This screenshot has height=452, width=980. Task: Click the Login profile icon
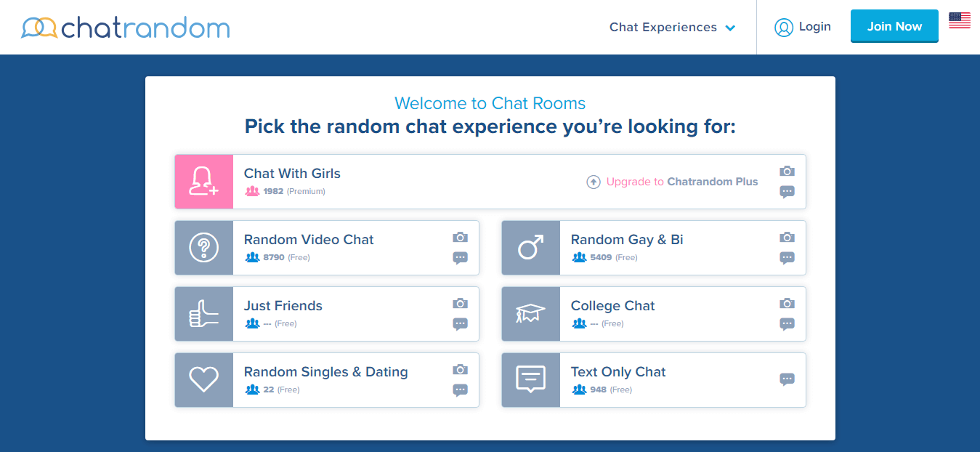pyautogui.click(x=783, y=27)
